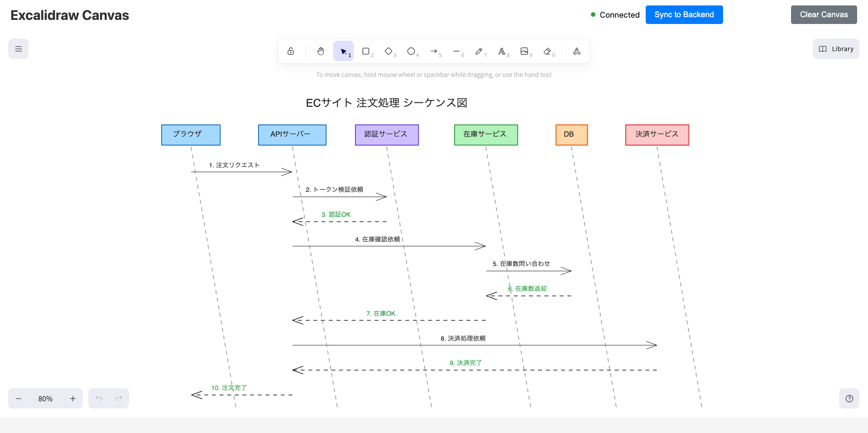Select the Arrow tool
The height and width of the screenshot is (433, 868).
pyautogui.click(x=434, y=51)
